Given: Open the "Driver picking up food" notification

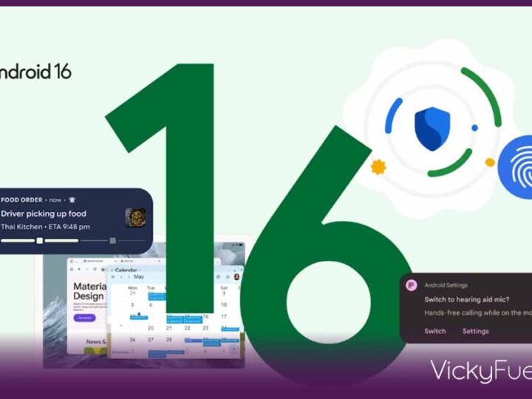Looking at the screenshot, I should [44, 214].
